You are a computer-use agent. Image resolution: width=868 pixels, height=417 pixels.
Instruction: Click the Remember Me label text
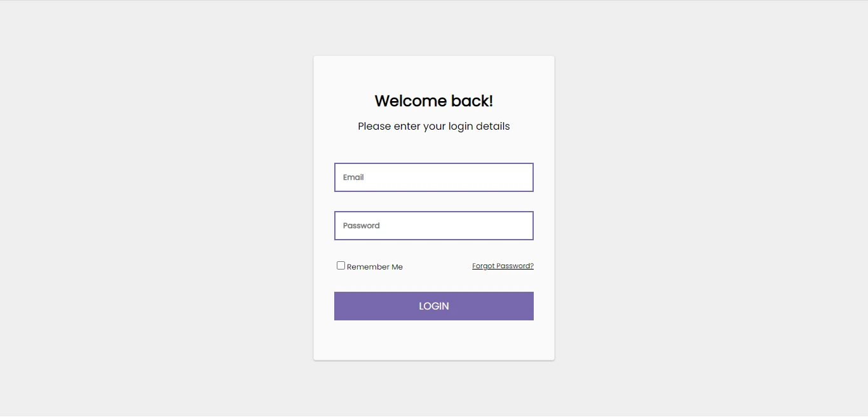coord(374,266)
